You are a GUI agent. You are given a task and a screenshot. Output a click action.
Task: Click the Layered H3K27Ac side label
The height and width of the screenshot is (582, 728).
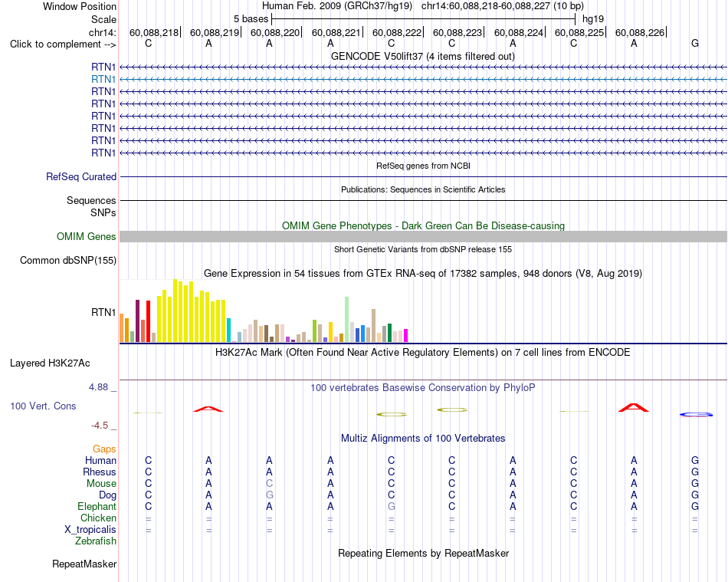coord(50,363)
